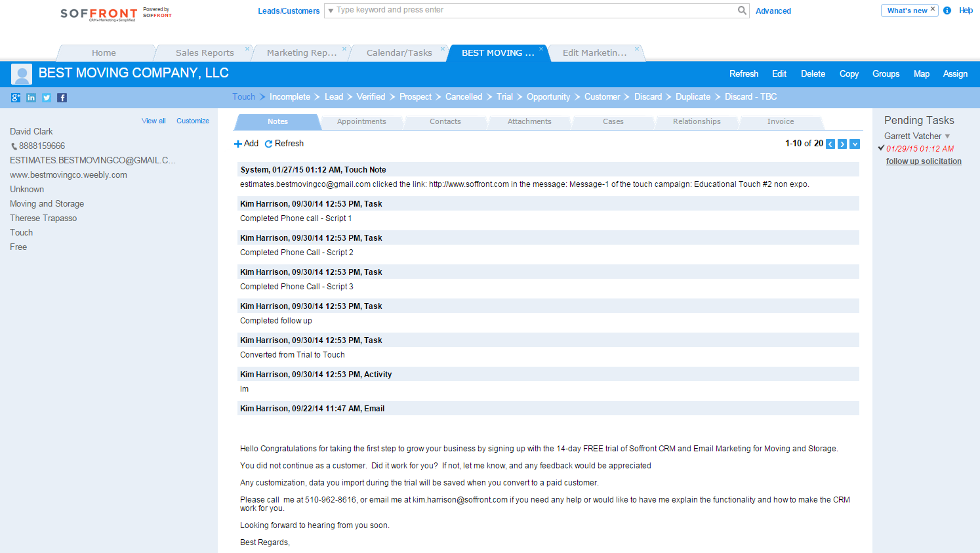Set status stage to Duplicate

[693, 97]
